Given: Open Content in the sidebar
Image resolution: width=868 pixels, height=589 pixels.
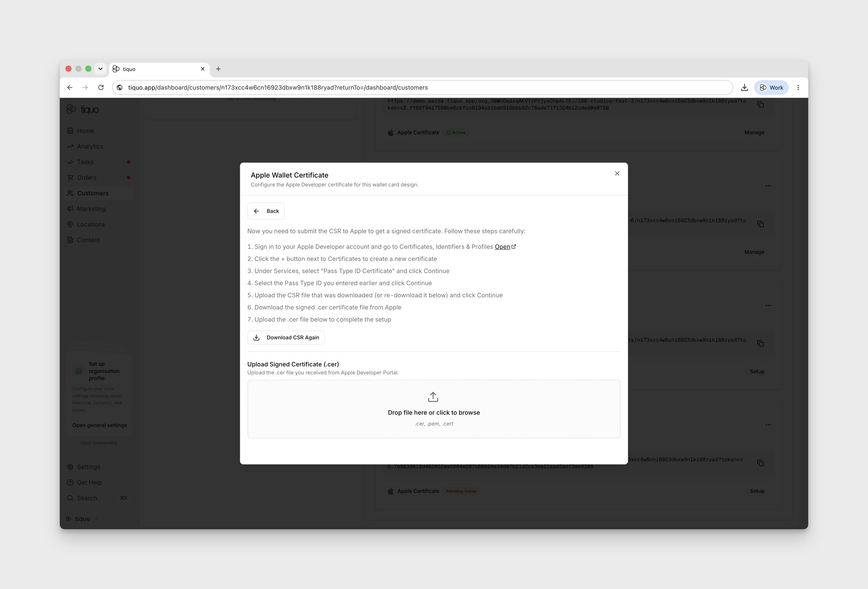Looking at the screenshot, I should click(99, 240).
